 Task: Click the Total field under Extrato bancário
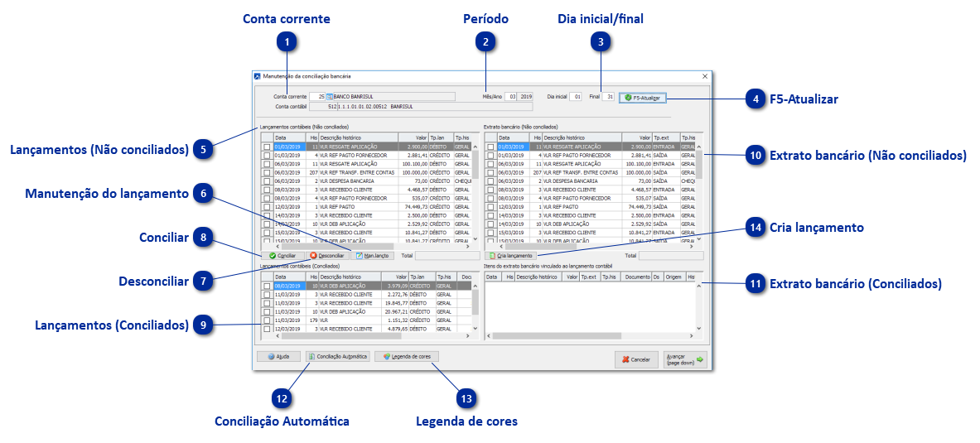pos(671,256)
